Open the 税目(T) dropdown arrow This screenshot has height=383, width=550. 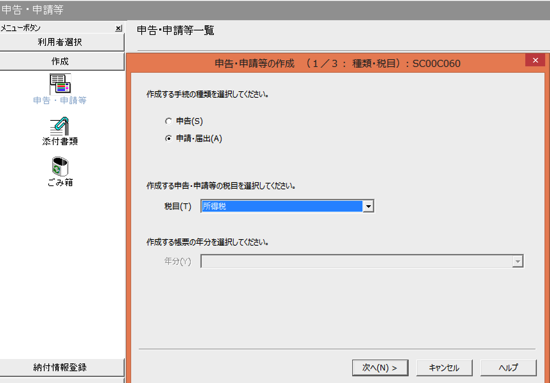tap(368, 206)
